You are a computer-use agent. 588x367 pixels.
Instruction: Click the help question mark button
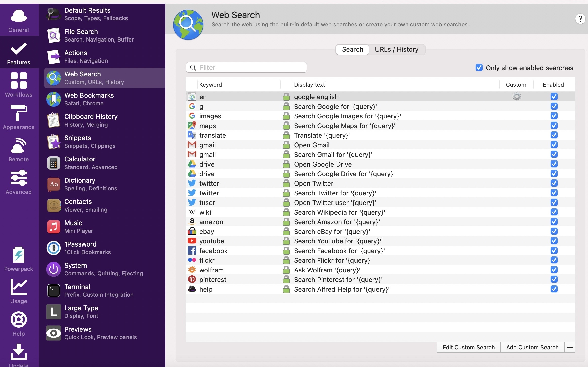pos(580,19)
